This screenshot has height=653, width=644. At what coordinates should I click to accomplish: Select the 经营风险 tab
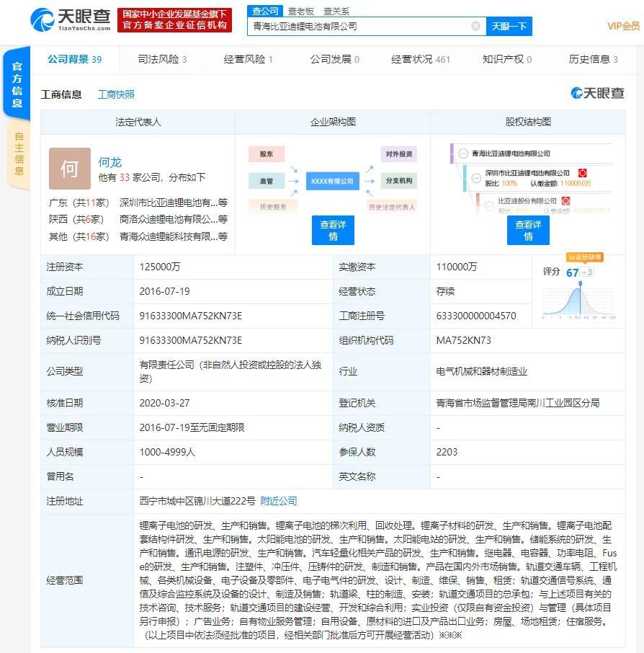coord(248,60)
